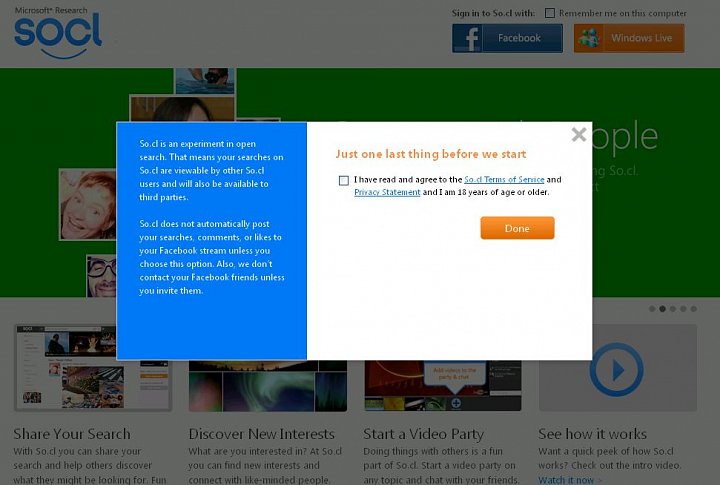Select the fourth carousel dot
This screenshot has width=720, height=485.
point(683,309)
